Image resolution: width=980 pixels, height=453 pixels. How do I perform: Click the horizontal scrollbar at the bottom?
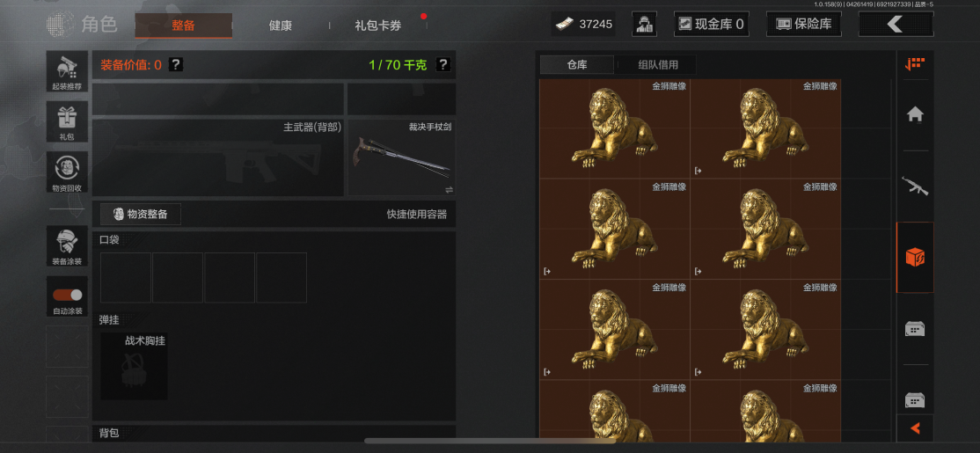490,442
